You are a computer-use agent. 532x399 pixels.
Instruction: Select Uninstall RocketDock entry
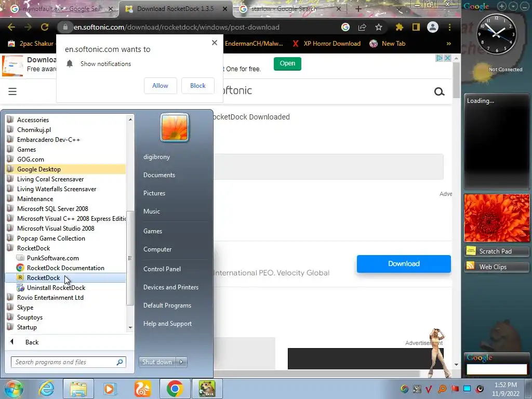(x=66, y=288)
